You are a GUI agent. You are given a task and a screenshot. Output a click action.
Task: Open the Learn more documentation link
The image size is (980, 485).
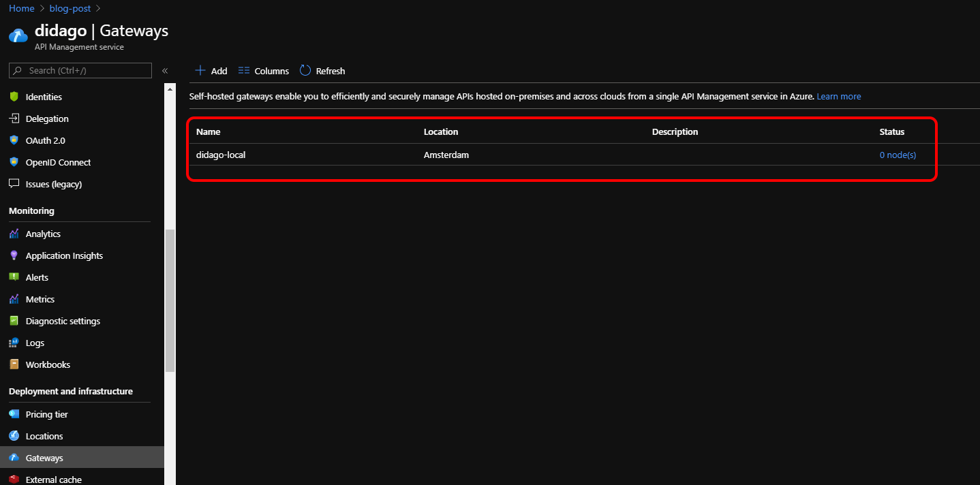(838, 96)
